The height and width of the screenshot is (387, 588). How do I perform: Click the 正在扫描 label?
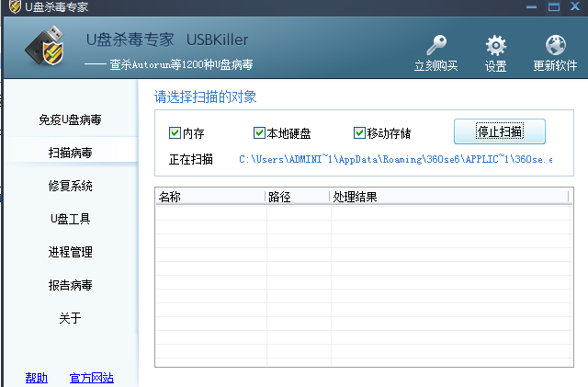[191, 160]
